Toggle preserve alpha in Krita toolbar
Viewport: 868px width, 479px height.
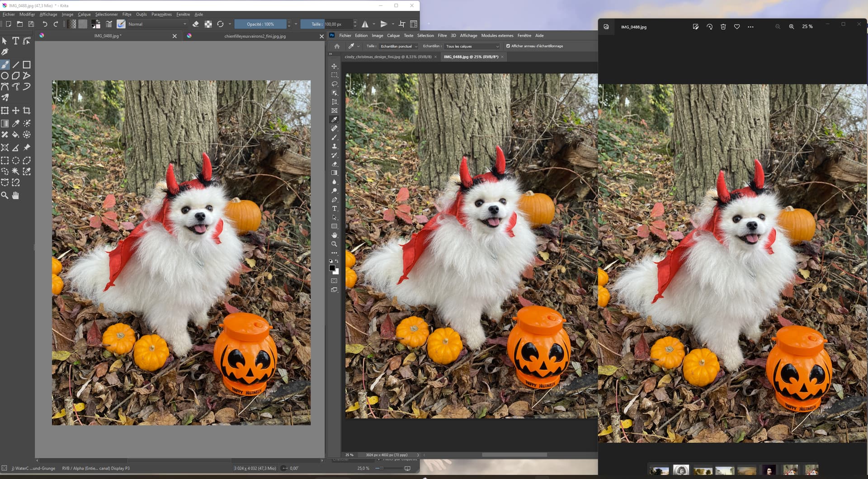(x=208, y=24)
